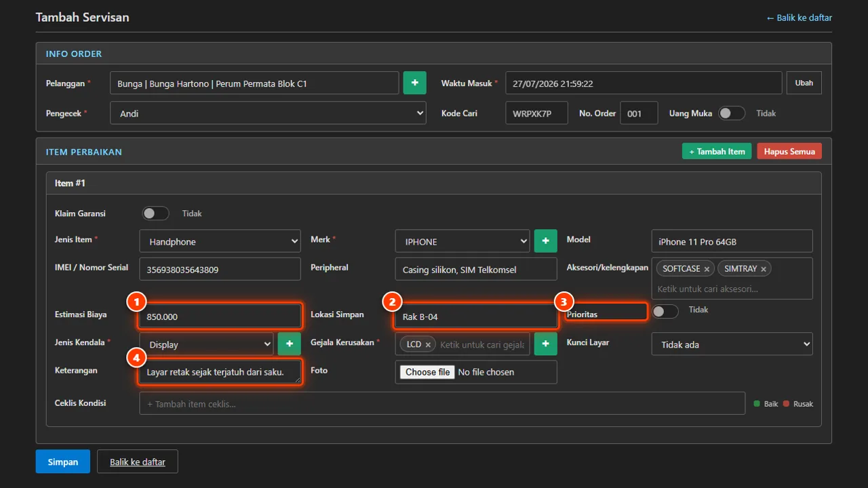
Task: Click the Hapus Semua button
Action: pos(789,151)
